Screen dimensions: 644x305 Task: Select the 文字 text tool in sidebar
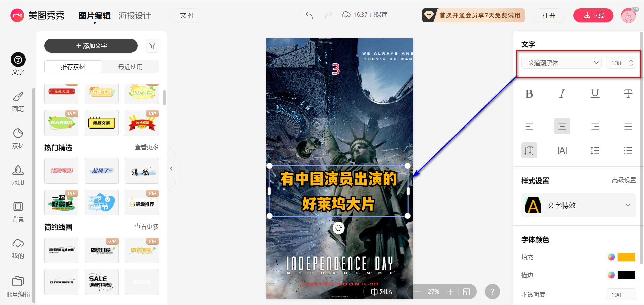tap(18, 64)
